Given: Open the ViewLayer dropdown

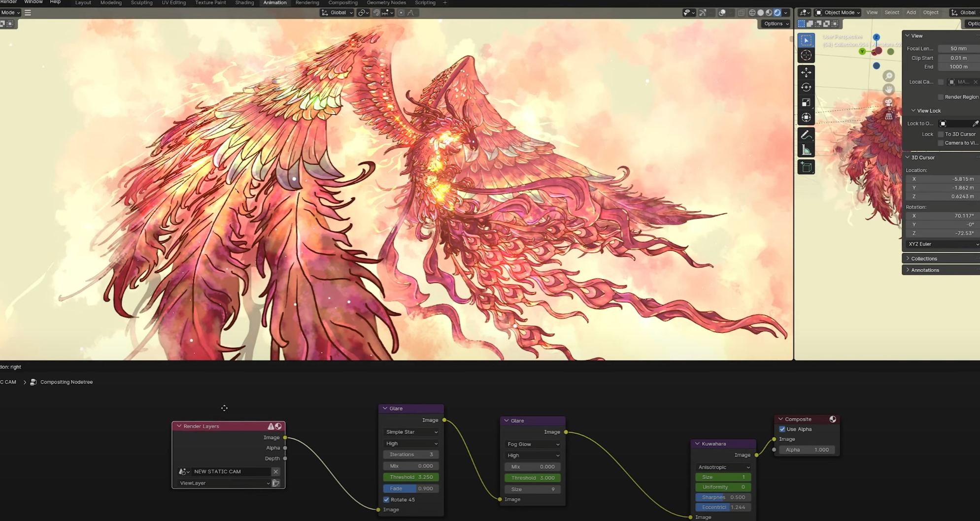Looking at the screenshot, I should click(x=224, y=484).
